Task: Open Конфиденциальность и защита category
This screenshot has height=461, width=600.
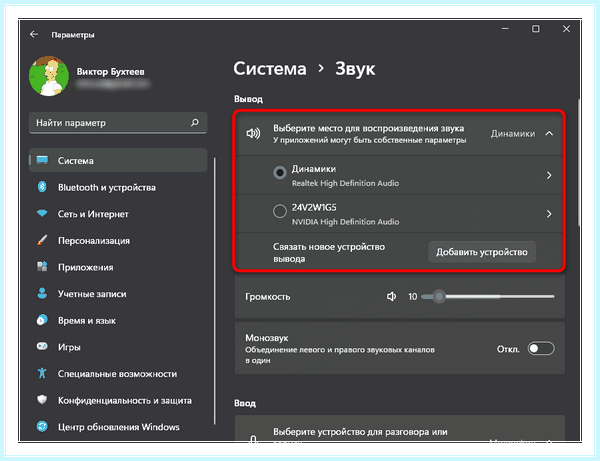Action: pyautogui.click(x=118, y=400)
